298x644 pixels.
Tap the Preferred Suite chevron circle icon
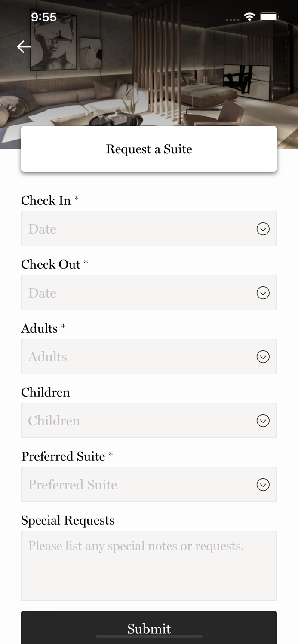coord(263,485)
